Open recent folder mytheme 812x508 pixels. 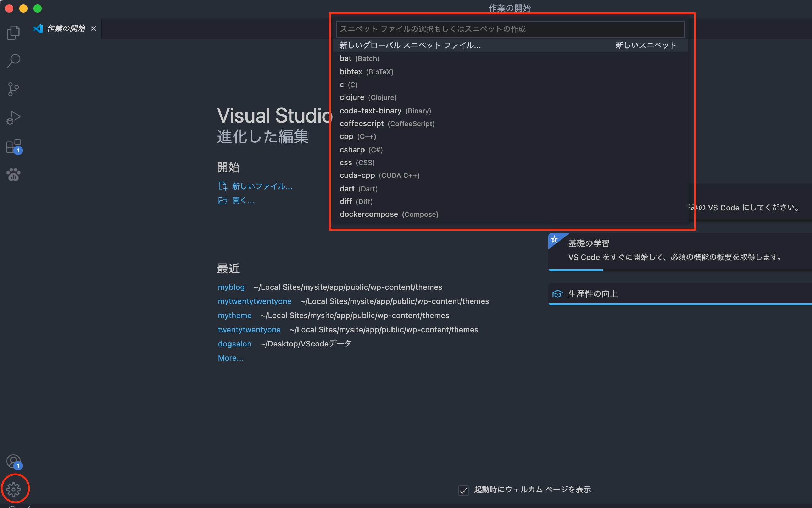[235, 315]
